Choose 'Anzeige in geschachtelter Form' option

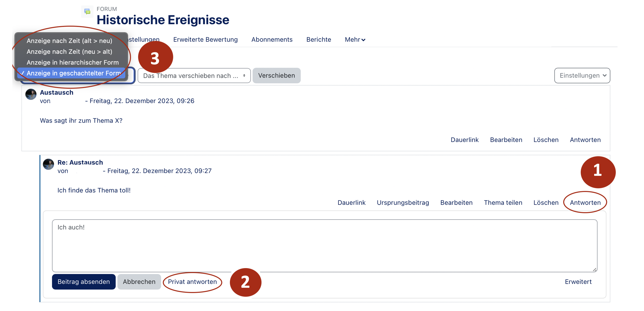(x=74, y=73)
